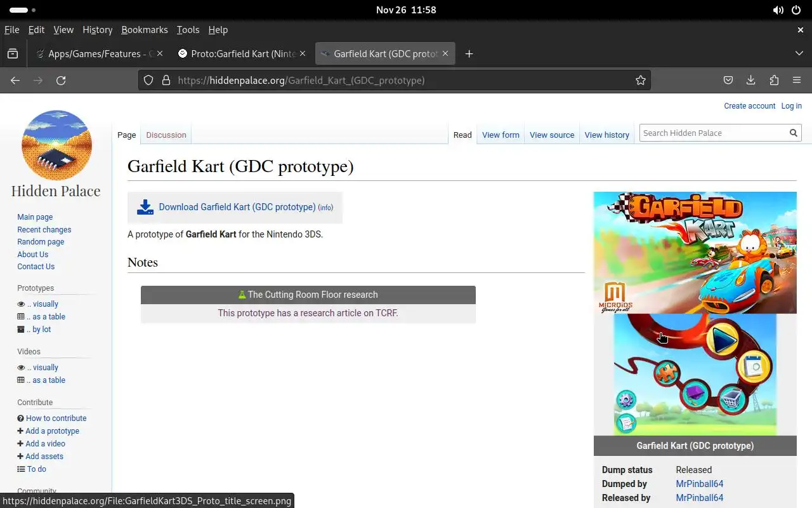Click the search magnifier icon in Hidden Palace search
This screenshot has height=508, width=812.
point(793,133)
